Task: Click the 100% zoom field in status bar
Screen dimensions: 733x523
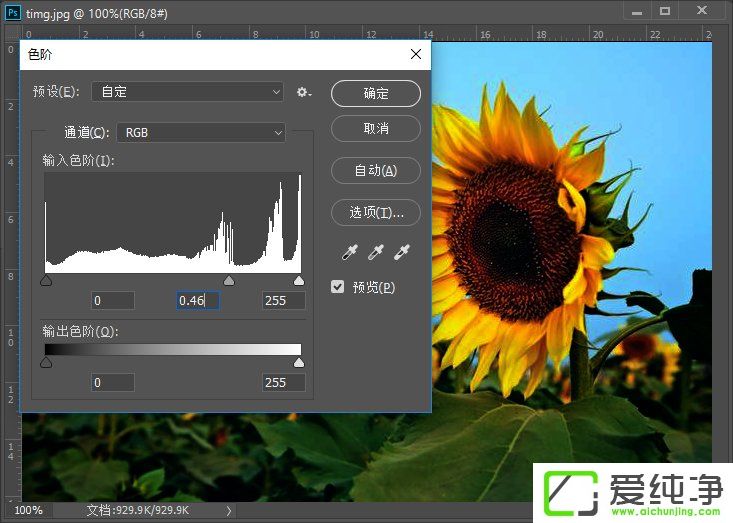Action: point(28,510)
